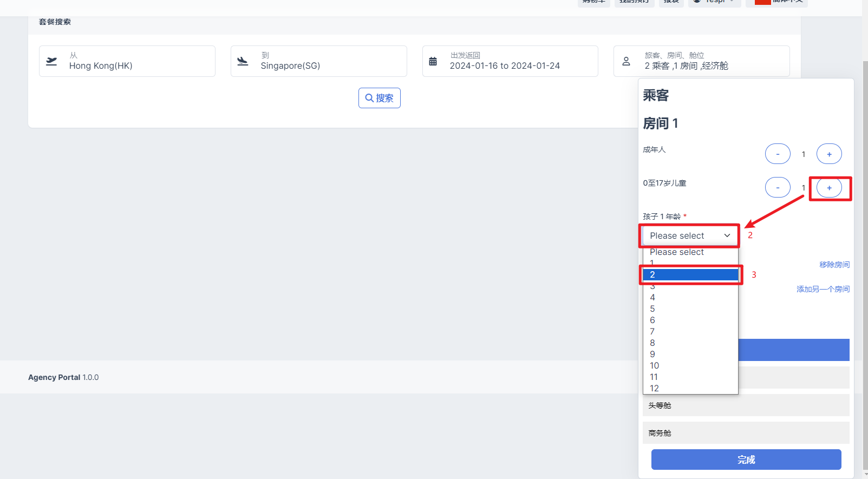The height and width of the screenshot is (479, 868).
Task: Click the 移除房间 remove room link
Action: click(834, 265)
